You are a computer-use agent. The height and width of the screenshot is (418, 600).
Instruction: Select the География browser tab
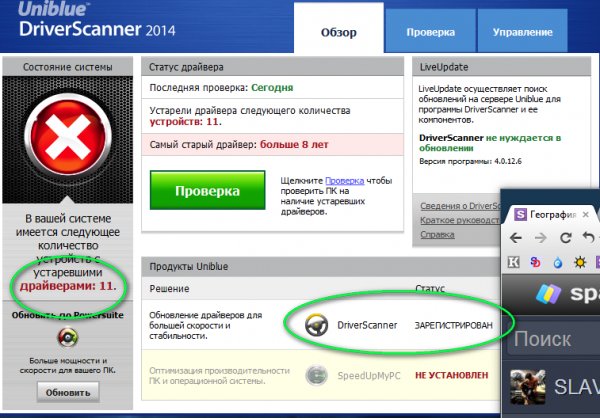pyautogui.click(x=549, y=215)
